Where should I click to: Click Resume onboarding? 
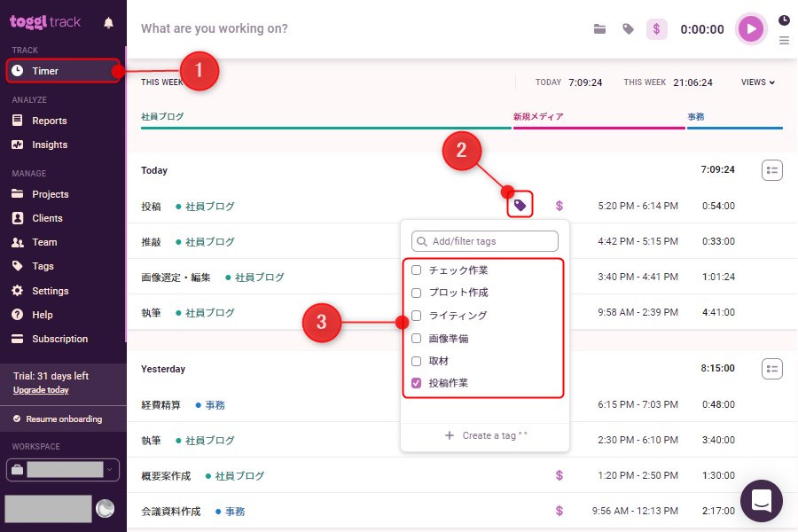pyautogui.click(x=64, y=419)
